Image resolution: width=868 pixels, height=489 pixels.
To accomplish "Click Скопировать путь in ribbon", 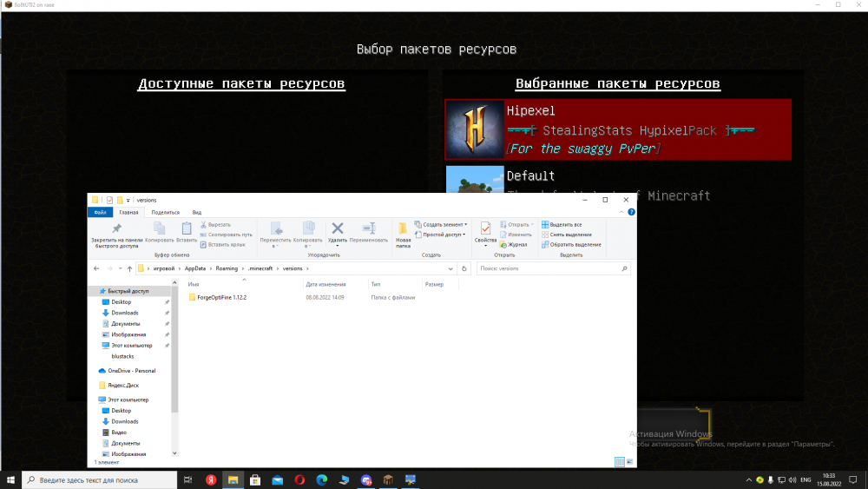I will pos(226,235).
